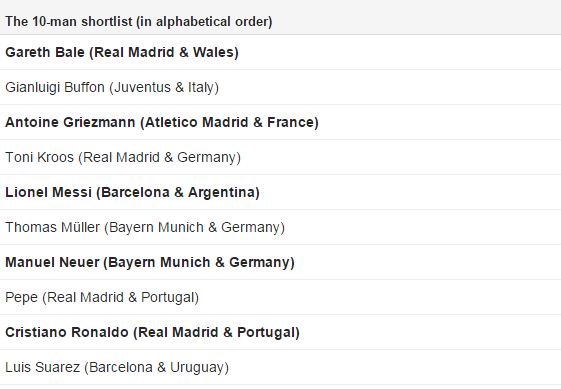Click 'Bayern Munich & Germany' beside Müller

click(195, 227)
